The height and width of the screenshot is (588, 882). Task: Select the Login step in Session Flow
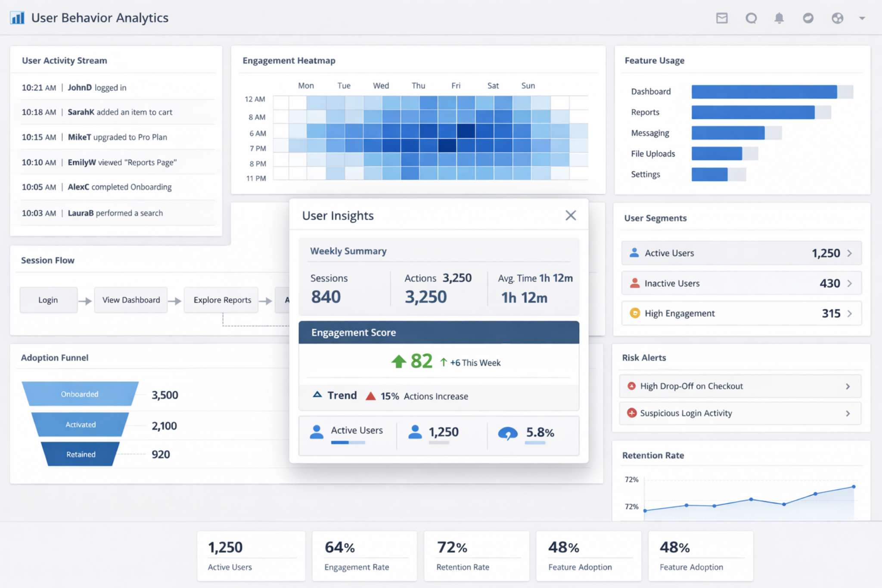(48, 300)
